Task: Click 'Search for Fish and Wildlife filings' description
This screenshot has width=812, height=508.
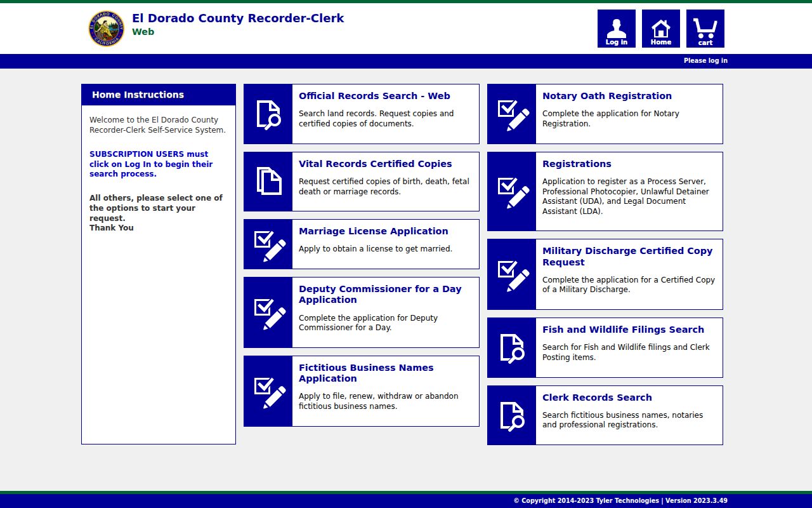Action: (x=625, y=352)
